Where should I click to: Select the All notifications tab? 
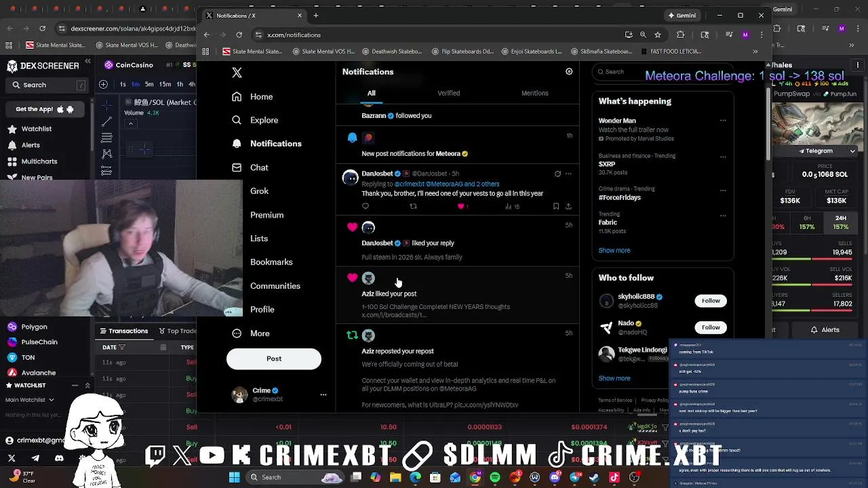coord(371,93)
